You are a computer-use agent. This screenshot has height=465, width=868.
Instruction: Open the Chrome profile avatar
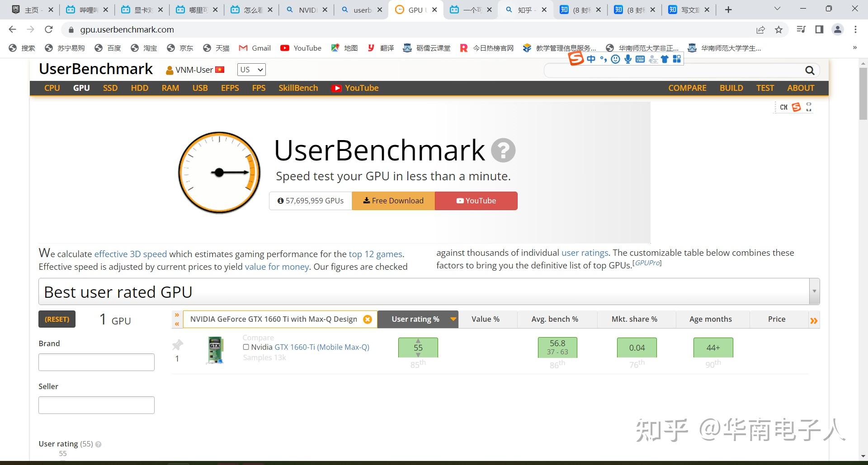838,29
